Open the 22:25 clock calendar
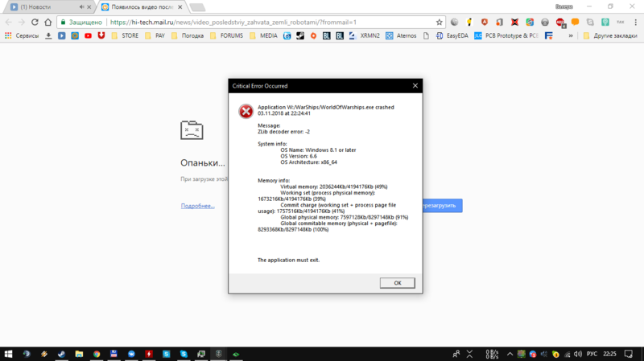The height and width of the screenshot is (361, 644). point(609,354)
